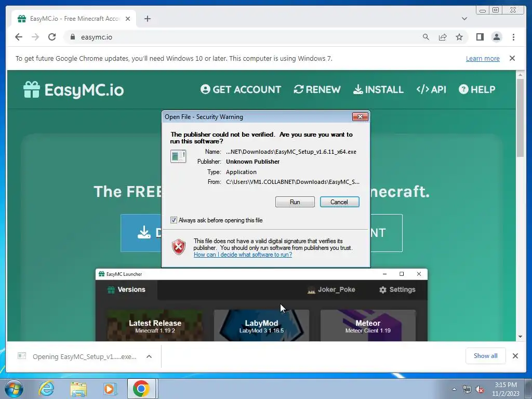Click the Chrome forward arrow
The image size is (532, 399).
click(x=35, y=37)
